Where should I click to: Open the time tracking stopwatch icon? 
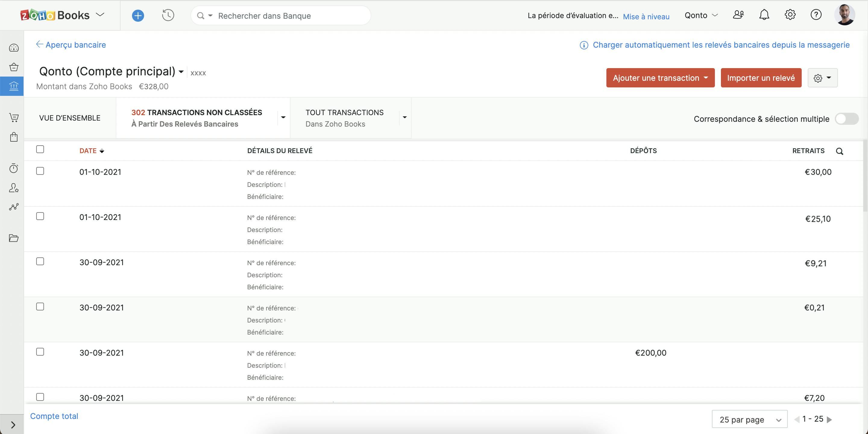pyautogui.click(x=14, y=168)
